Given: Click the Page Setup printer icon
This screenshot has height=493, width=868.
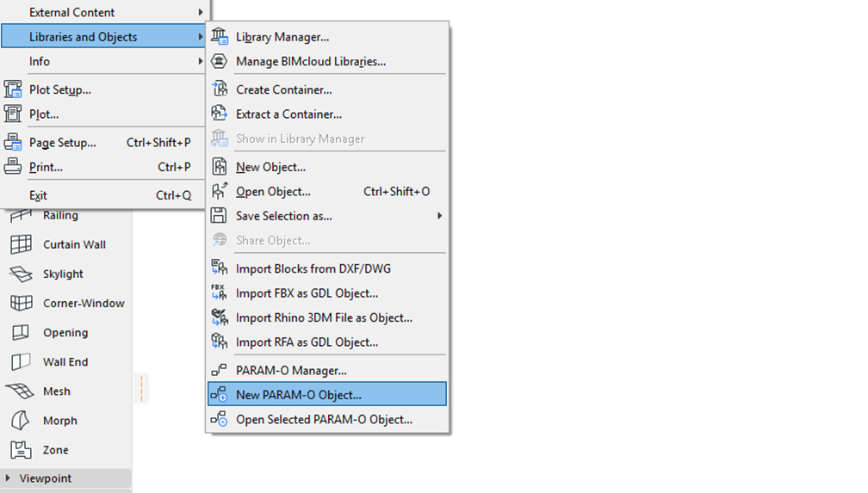Looking at the screenshot, I should click(x=13, y=142).
